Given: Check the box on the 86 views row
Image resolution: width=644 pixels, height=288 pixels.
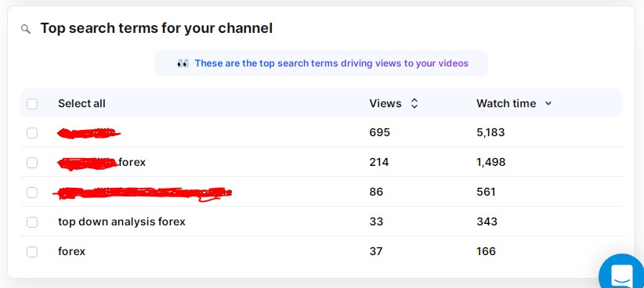Looking at the screenshot, I should click(32, 193).
